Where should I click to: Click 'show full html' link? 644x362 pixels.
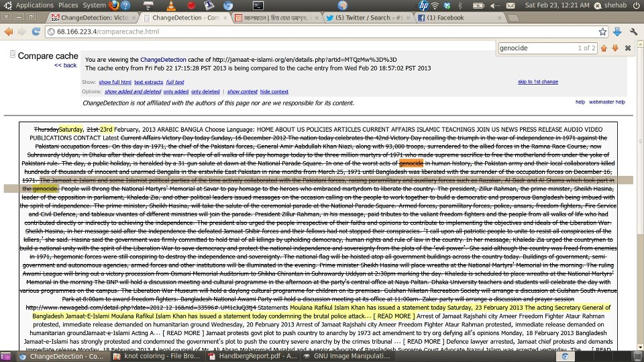tap(115, 82)
